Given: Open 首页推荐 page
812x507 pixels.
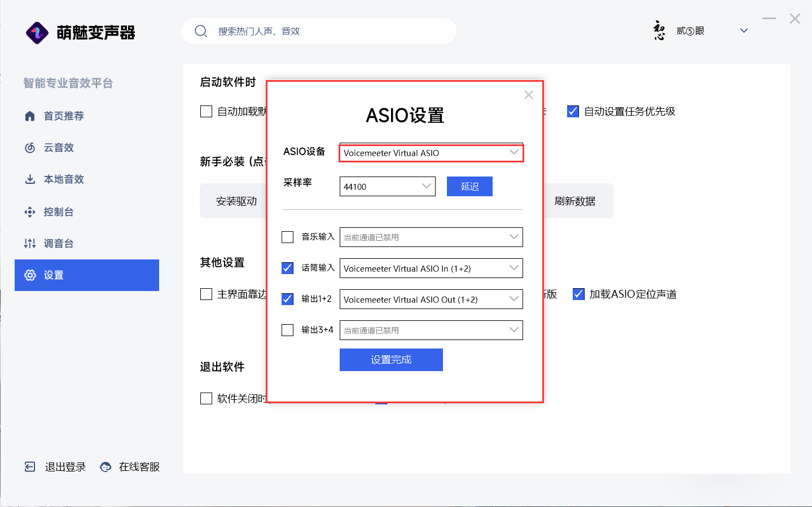Looking at the screenshot, I should click(87, 116).
